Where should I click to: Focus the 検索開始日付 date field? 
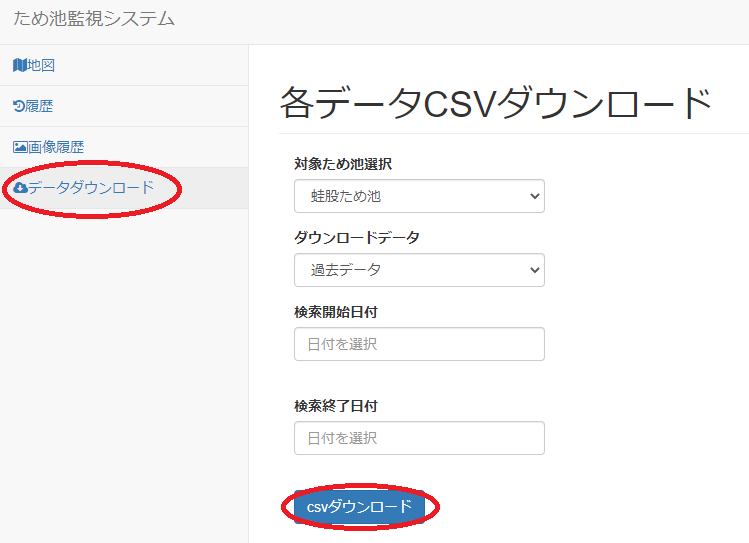click(419, 344)
